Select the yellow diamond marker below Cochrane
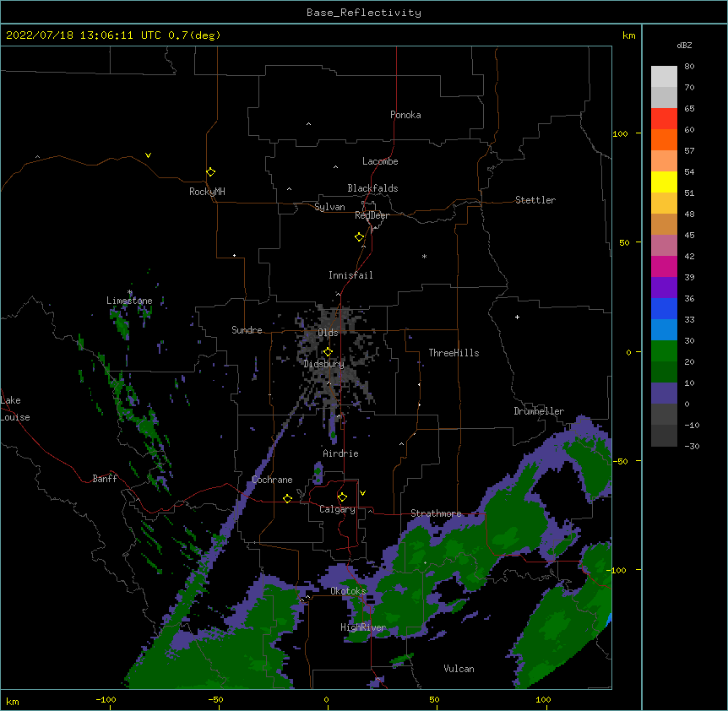 287,498
